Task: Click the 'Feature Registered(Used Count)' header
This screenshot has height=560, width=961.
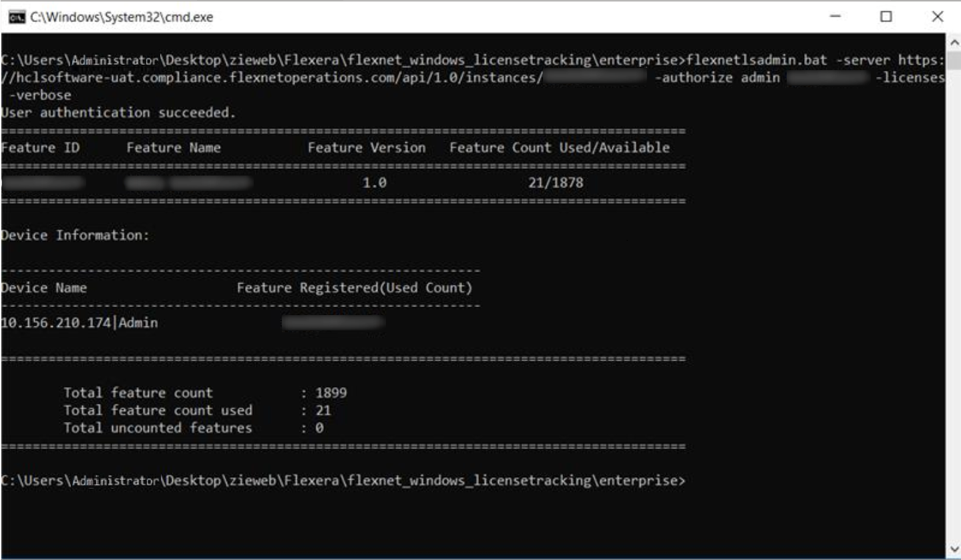Action: [354, 288]
